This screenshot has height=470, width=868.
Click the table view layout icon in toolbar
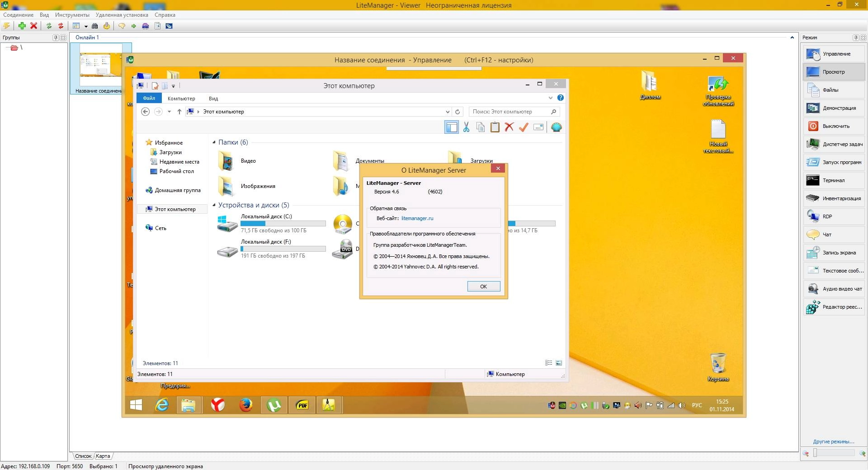click(x=76, y=26)
